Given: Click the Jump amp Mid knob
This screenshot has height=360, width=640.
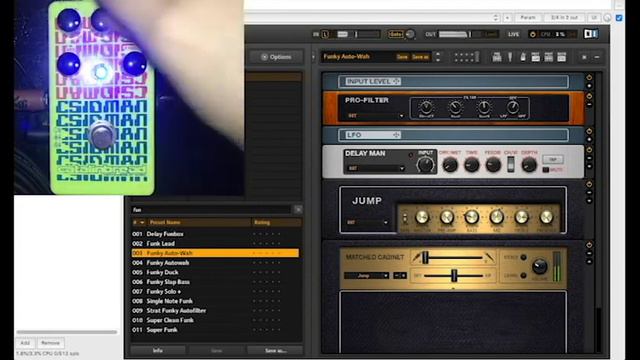Looking at the screenshot, I should point(496,217).
